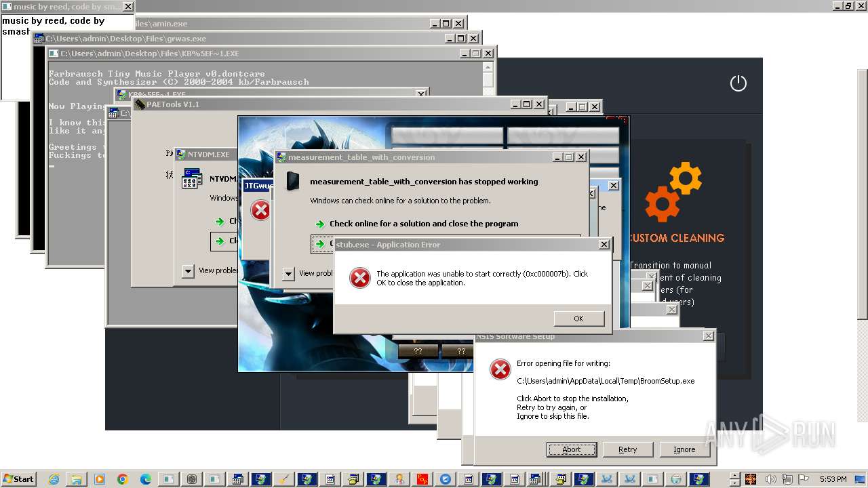The image size is (868, 488).
Task: Launch Microsoft Edge from taskbar
Action: tap(146, 479)
